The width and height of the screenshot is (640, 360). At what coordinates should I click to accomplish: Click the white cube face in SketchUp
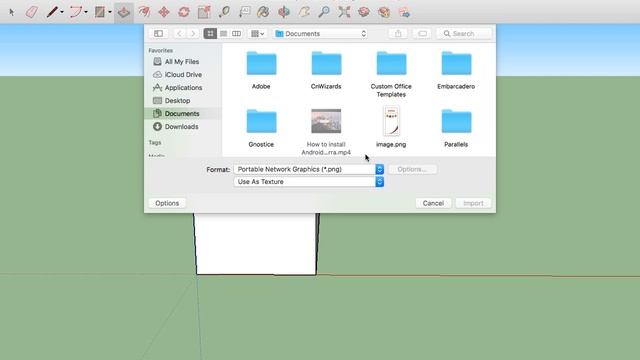(x=256, y=243)
